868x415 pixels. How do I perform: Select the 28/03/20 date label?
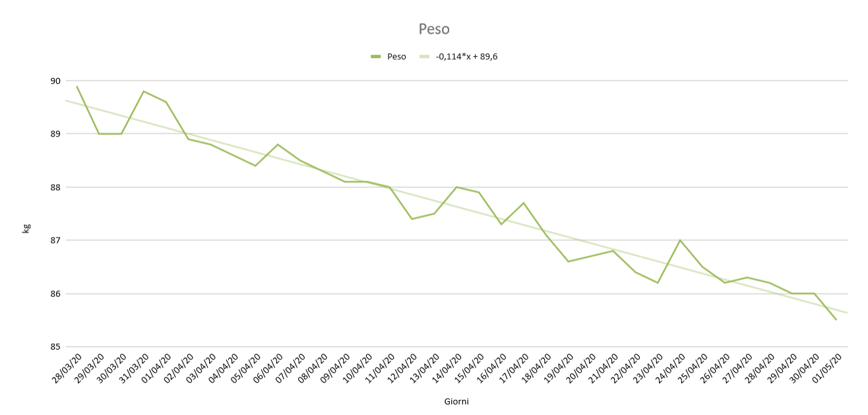point(68,369)
